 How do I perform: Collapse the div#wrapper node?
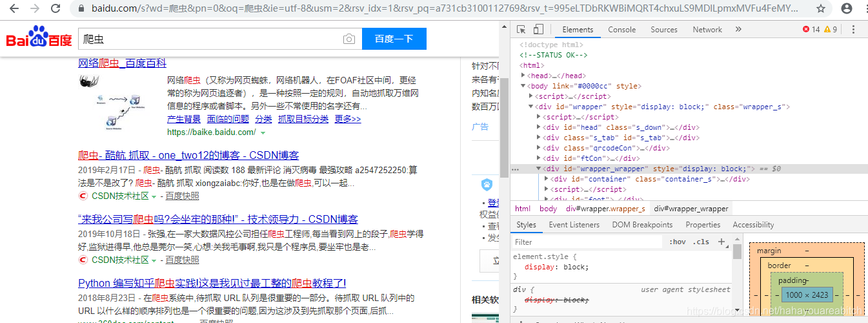point(531,107)
